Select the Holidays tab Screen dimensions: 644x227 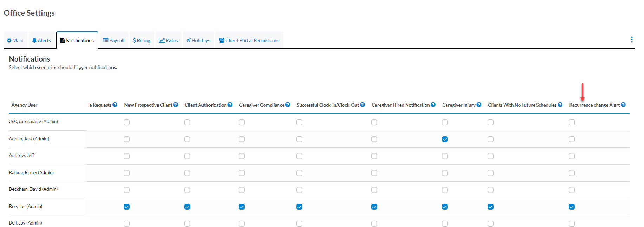(198, 40)
